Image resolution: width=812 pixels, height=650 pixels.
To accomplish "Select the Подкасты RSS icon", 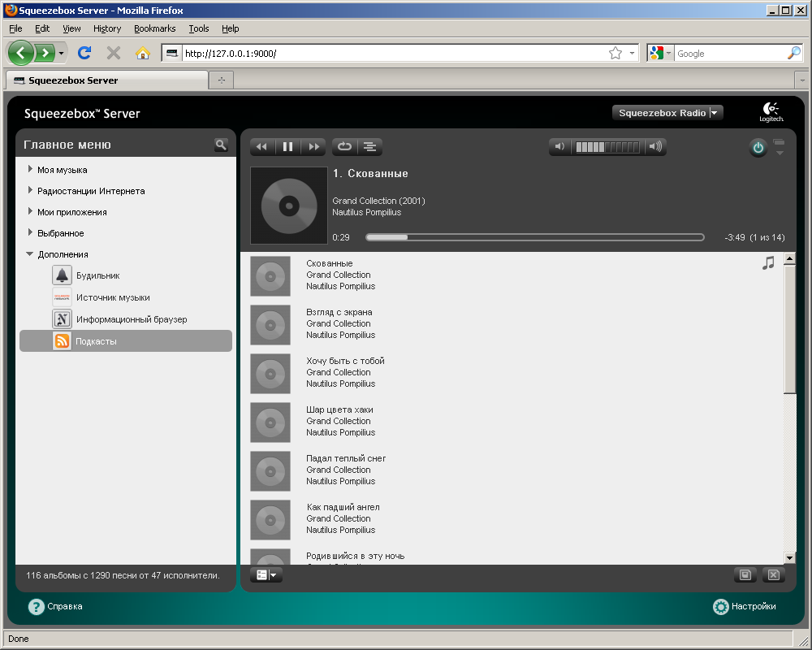I will point(63,341).
